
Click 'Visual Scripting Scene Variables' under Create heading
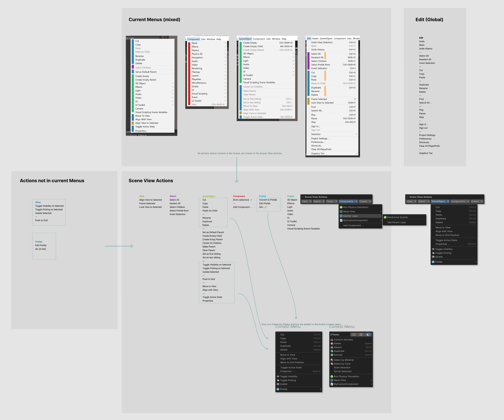click(303, 229)
